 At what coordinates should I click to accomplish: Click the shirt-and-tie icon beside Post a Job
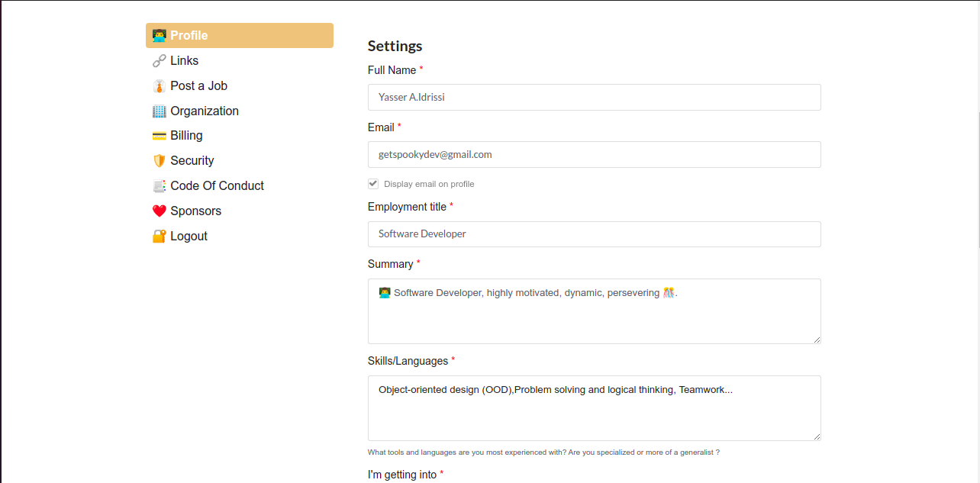tap(159, 85)
